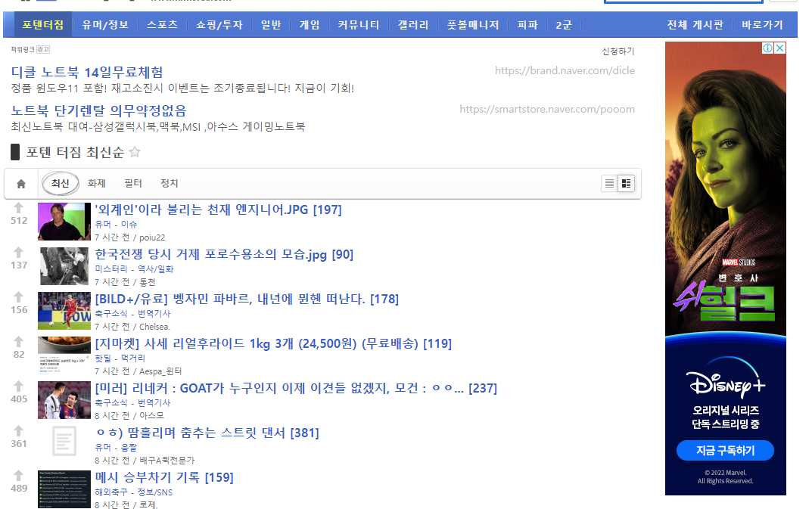The width and height of the screenshot is (812, 509).
Task: Open document placeholder icon of 스트릿 댄서 post
Action: [64, 441]
